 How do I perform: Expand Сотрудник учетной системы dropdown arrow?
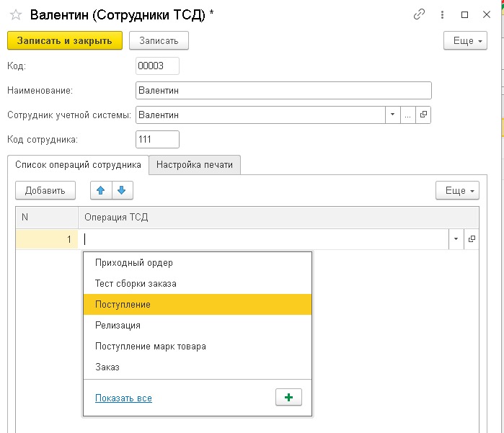pos(392,115)
